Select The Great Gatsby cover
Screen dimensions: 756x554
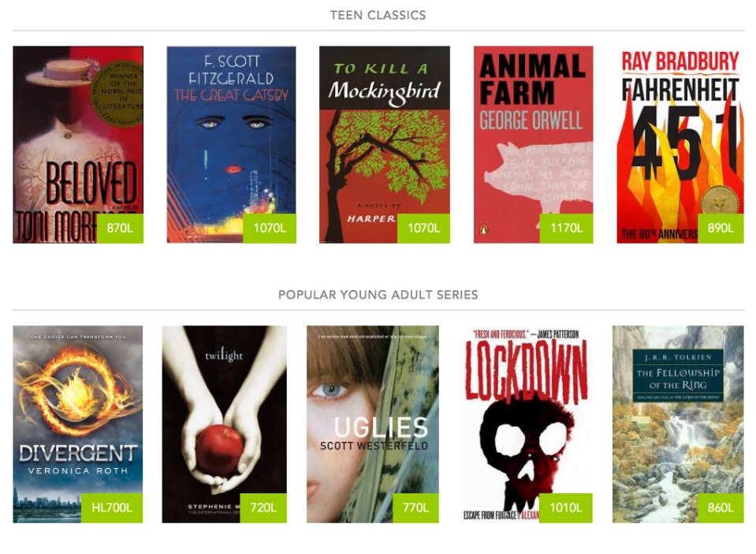232,145
